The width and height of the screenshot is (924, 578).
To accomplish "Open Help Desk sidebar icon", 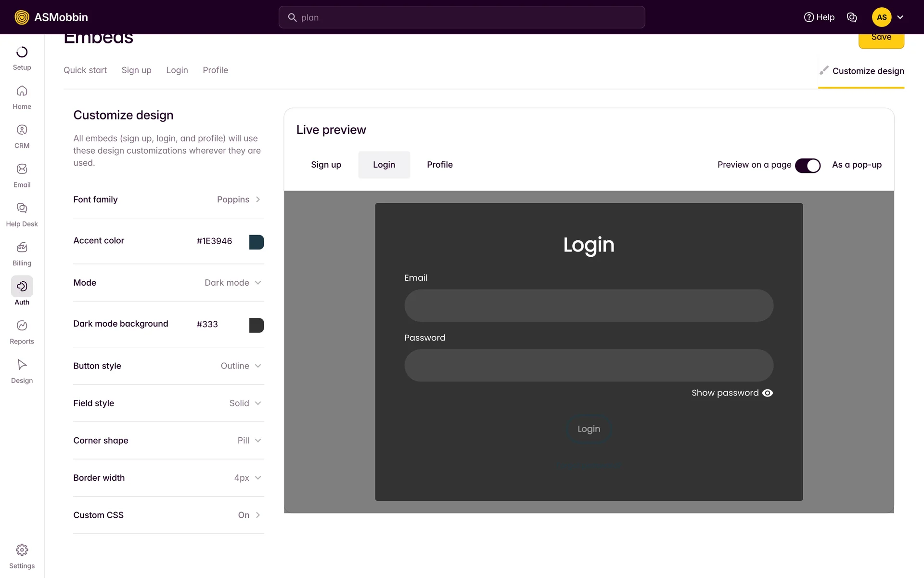I will (22, 208).
